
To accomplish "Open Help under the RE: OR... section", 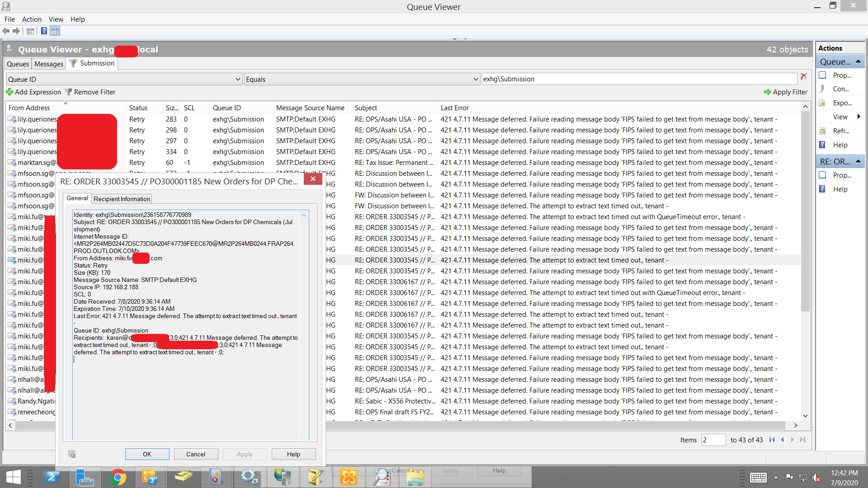I will 840,189.
